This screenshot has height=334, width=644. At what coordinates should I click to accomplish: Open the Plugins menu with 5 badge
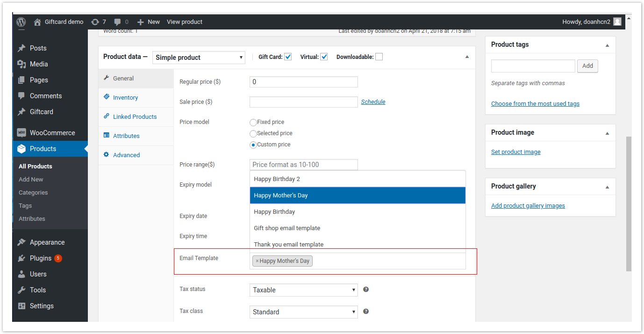(x=41, y=258)
